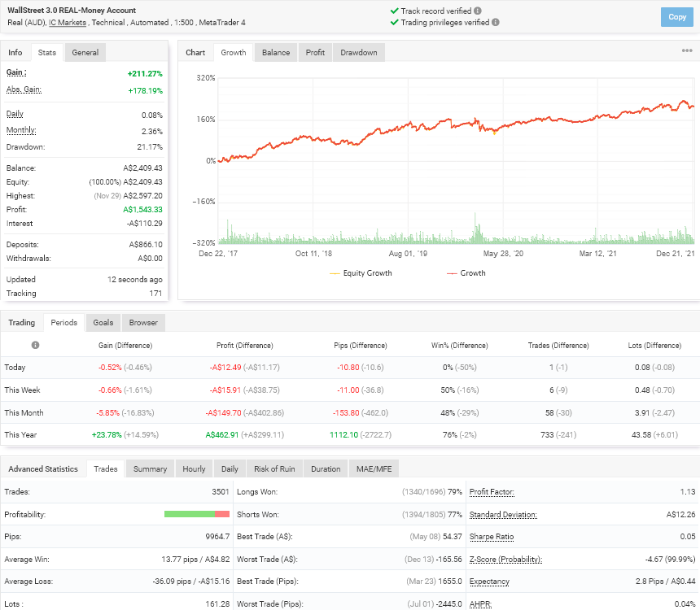The image size is (700, 610).
Task: Click the Profit Factor label link
Action: [491, 492]
